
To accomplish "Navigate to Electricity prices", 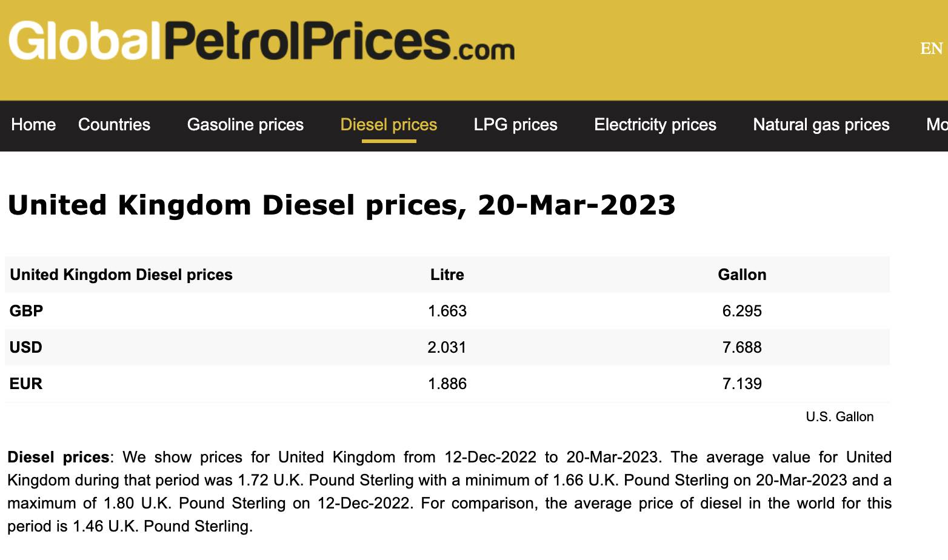I will click(x=655, y=125).
